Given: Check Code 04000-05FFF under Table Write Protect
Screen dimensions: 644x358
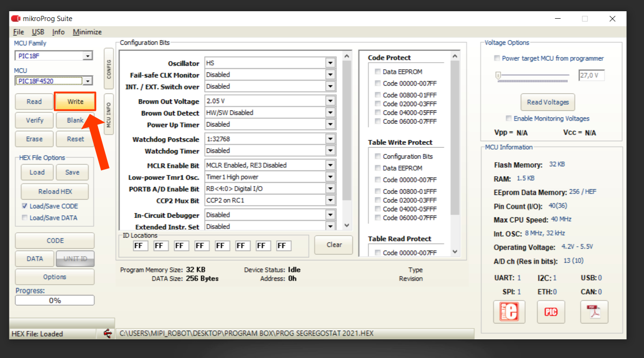Looking at the screenshot, I should pos(377,209).
